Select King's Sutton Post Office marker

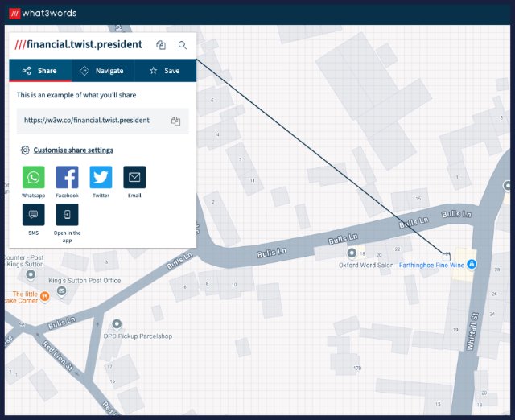tap(31, 274)
